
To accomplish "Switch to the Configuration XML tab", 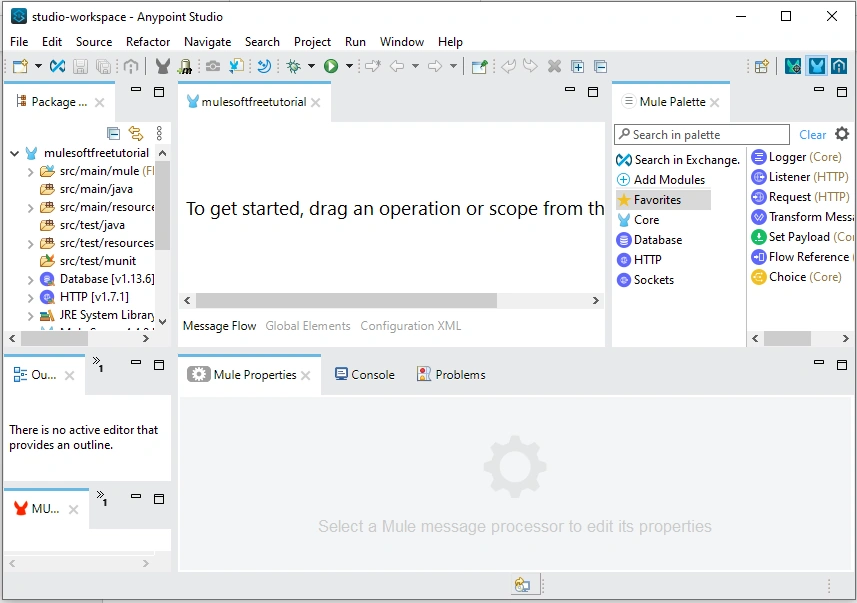I will 410,326.
